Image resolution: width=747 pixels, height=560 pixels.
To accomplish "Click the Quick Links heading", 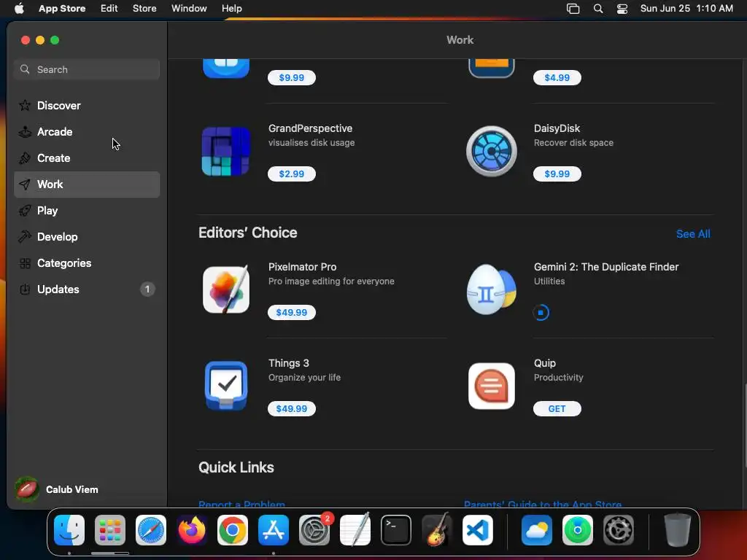I will [x=236, y=467].
